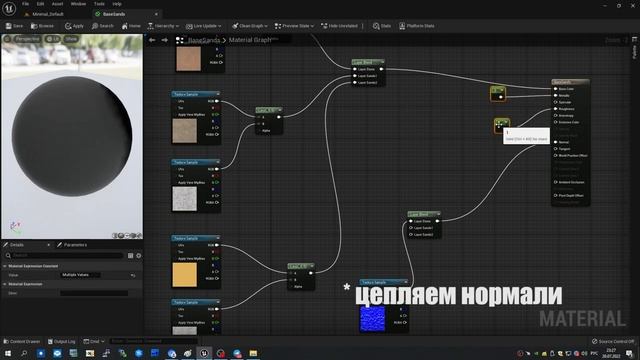Click the Ambient Occlusion input pin
Image resolution: width=640 pixels, height=360 pixels.
pyautogui.click(x=556, y=182)
